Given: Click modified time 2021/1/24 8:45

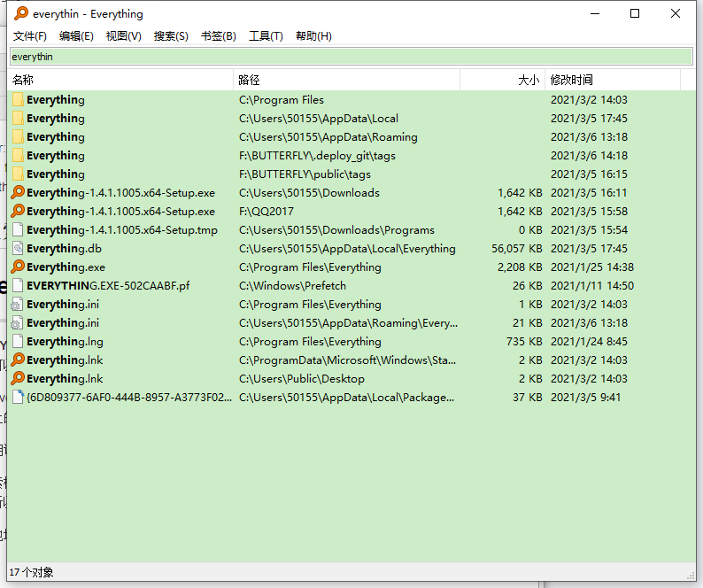Looking at the screenshot, I should coord(589,342).
